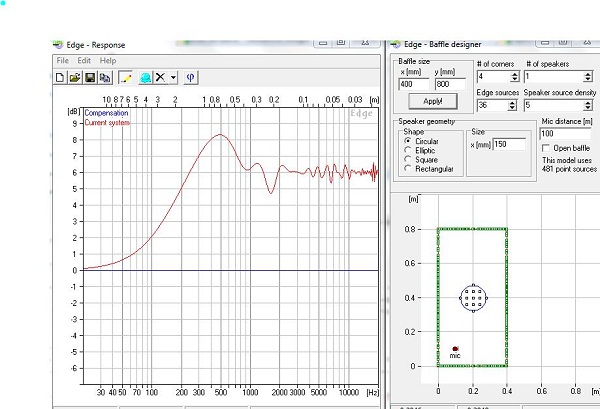Click the Edge - Baffle designer window icon
Screen dimensions: 600x409
pyautogui.click(x=396, y=44)
